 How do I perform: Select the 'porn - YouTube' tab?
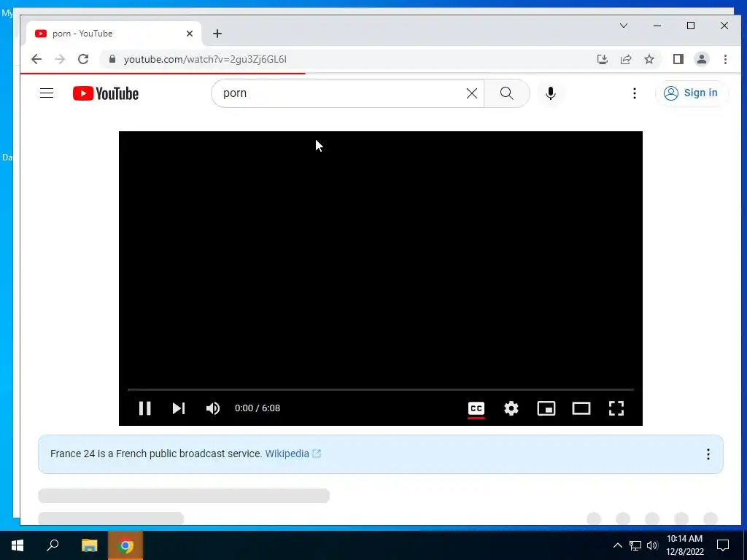113,34
